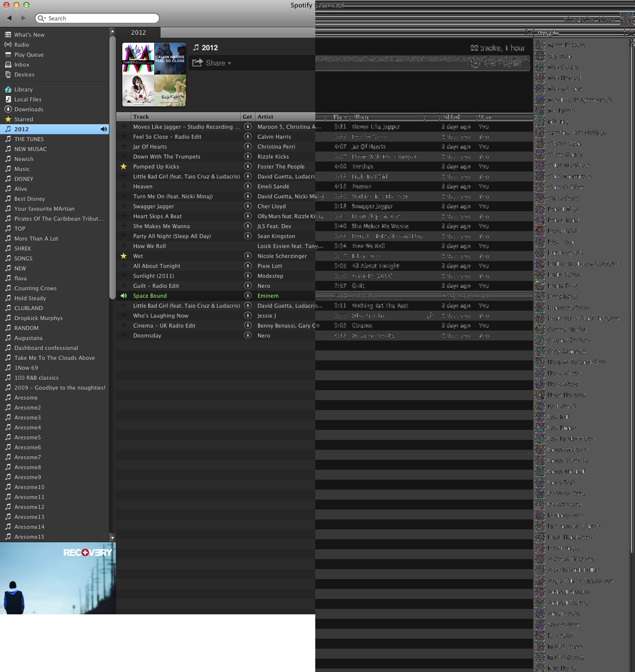
Task: Select THE TUNES playlist
Action: [x=29, y=139]
